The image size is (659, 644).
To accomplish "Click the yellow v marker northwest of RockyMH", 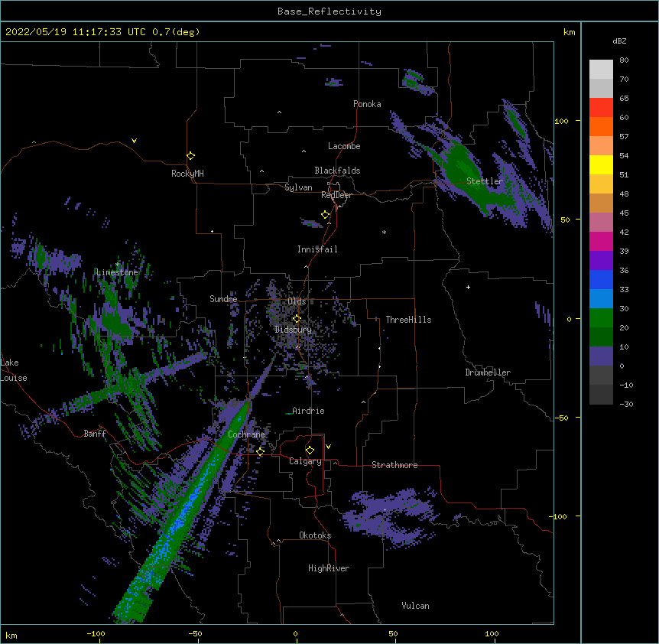I will coord(134,141).
